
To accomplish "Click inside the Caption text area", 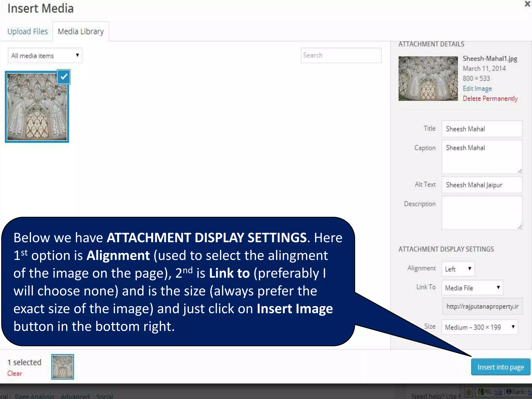I will (482, 157).
